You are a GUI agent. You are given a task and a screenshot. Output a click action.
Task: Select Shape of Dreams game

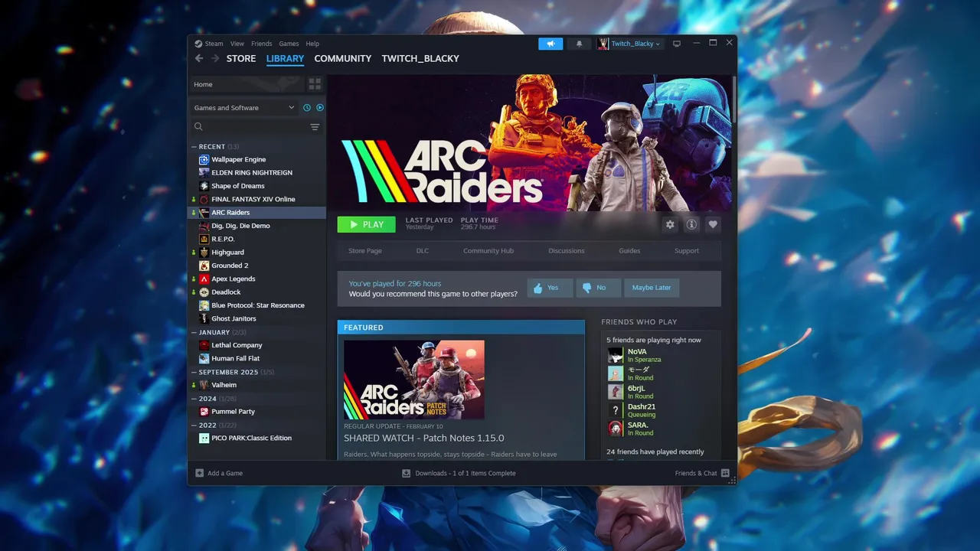point(257,186)
